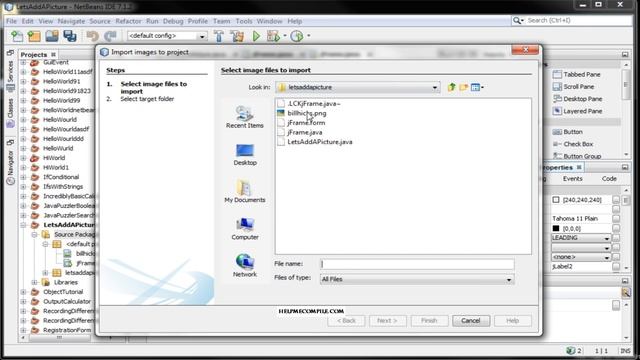Click the Build Project hammer icon
The image size is (640, 360).
click(x=219, y=36)
